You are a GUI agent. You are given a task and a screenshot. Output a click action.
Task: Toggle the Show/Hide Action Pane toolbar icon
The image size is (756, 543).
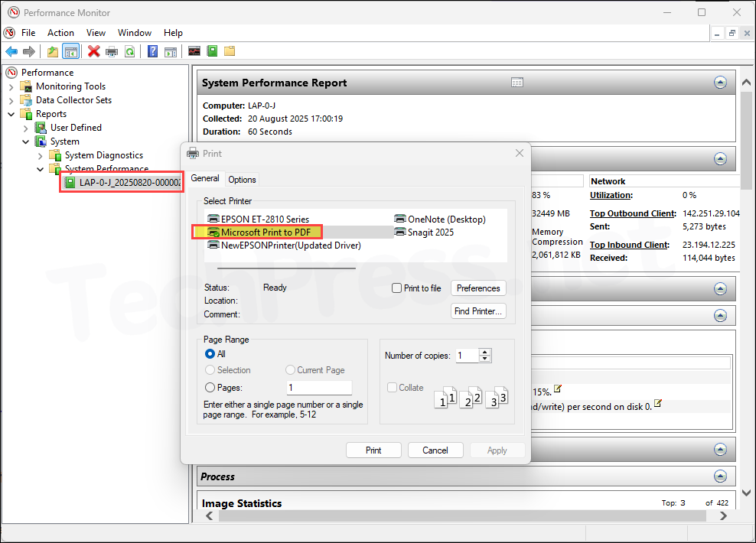click(171, 51)
